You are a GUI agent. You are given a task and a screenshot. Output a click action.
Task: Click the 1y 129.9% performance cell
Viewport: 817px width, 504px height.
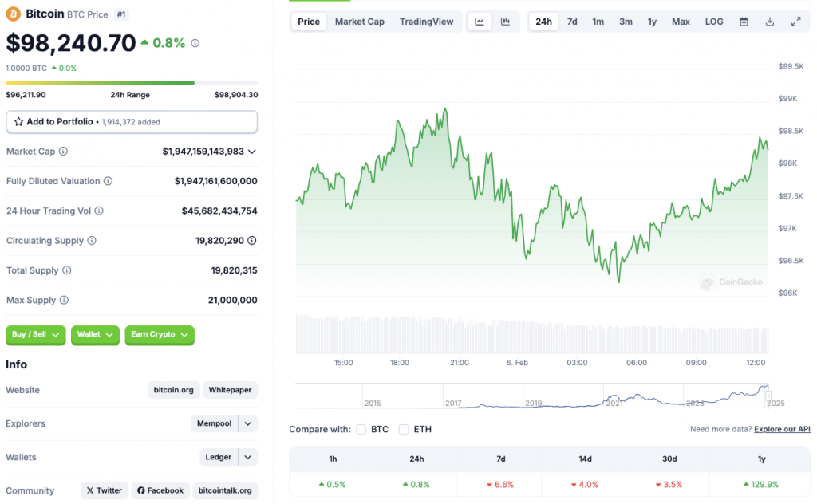pyautogui.click(x=761, y=484)
